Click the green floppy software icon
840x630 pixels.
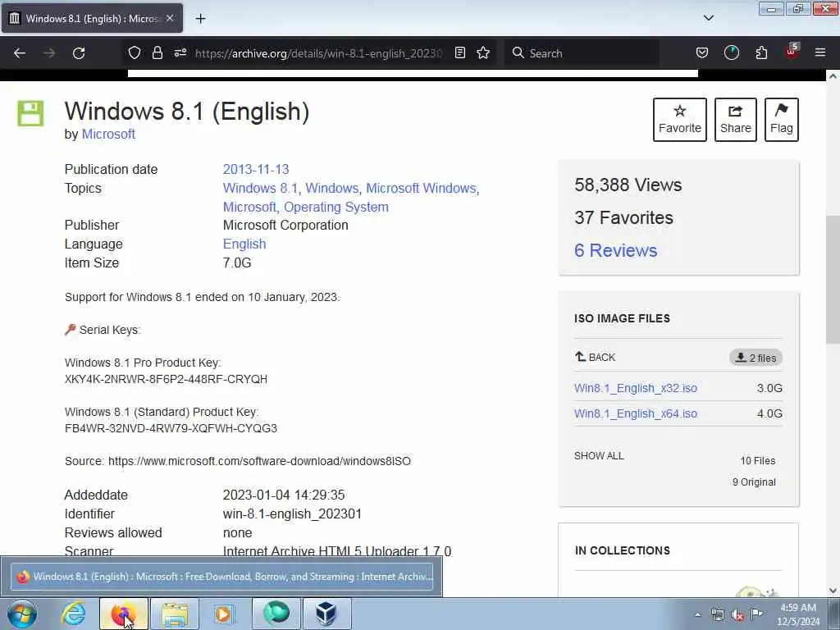30,113
